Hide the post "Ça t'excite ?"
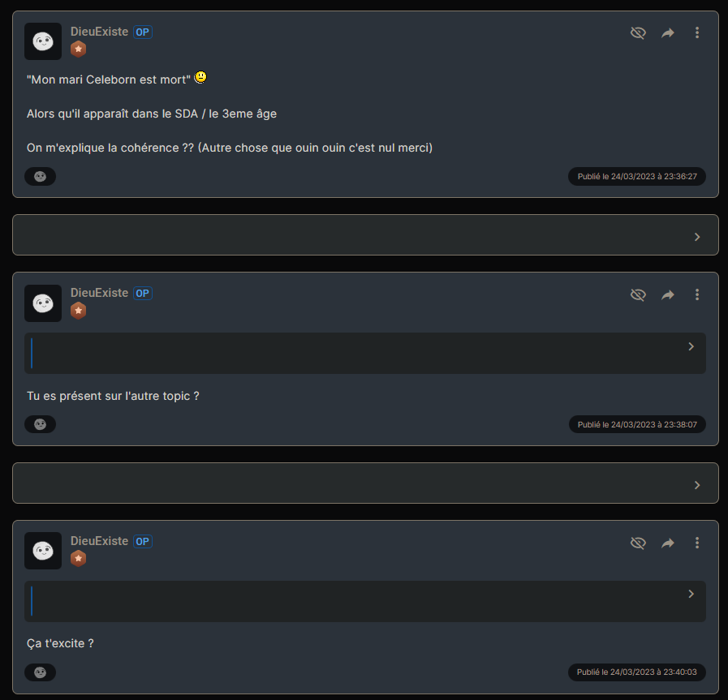The image size is (728, 700). [638, 543]
